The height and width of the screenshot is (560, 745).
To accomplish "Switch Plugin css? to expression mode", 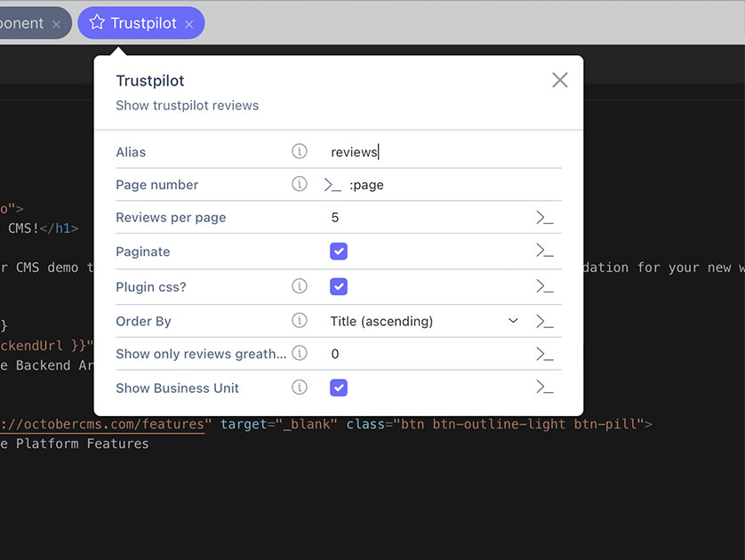I will (x=544, y=286).
